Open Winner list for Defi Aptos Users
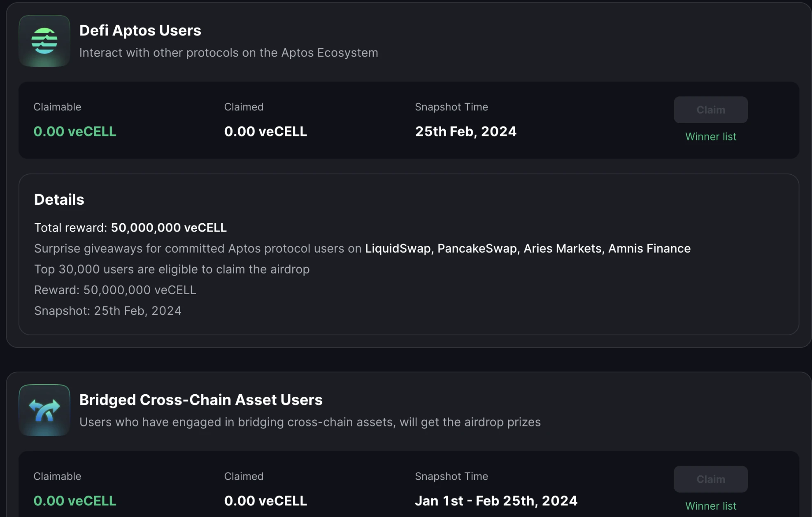The height and width of the screenshot is (517, 812). [710, 137]
